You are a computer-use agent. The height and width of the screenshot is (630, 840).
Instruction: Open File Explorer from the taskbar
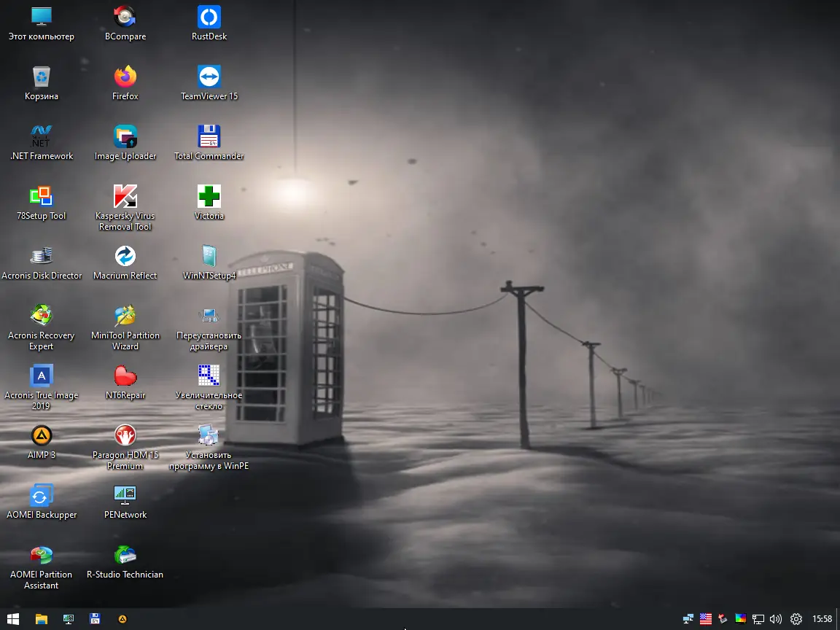(42, 619)
